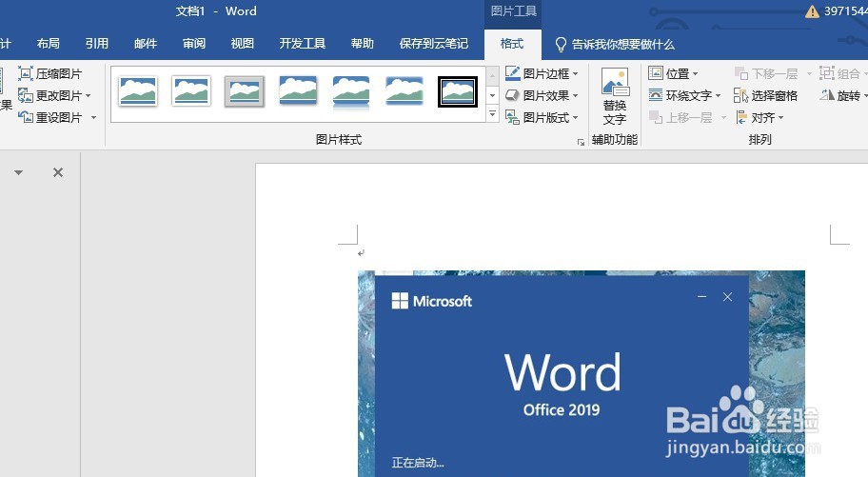Click the Group (组合) icon
This screenshot has width=868, height=477.
(x=827, y=73)
